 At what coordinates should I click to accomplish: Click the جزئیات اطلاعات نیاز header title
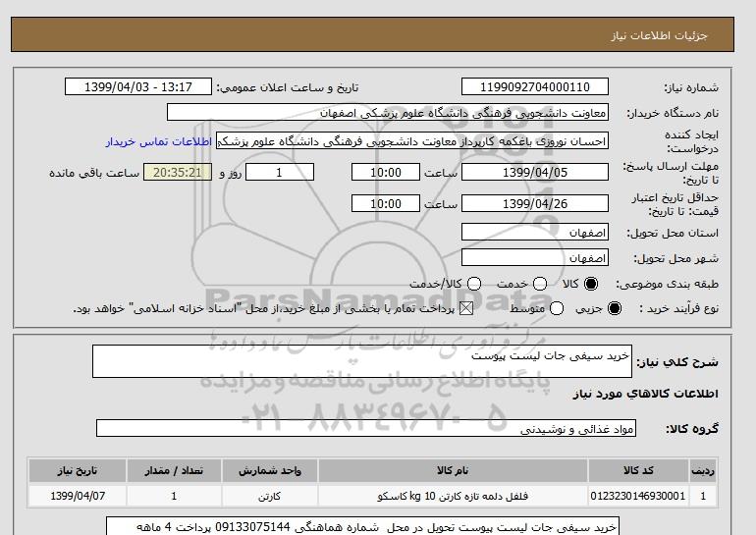tap(659, 35)
